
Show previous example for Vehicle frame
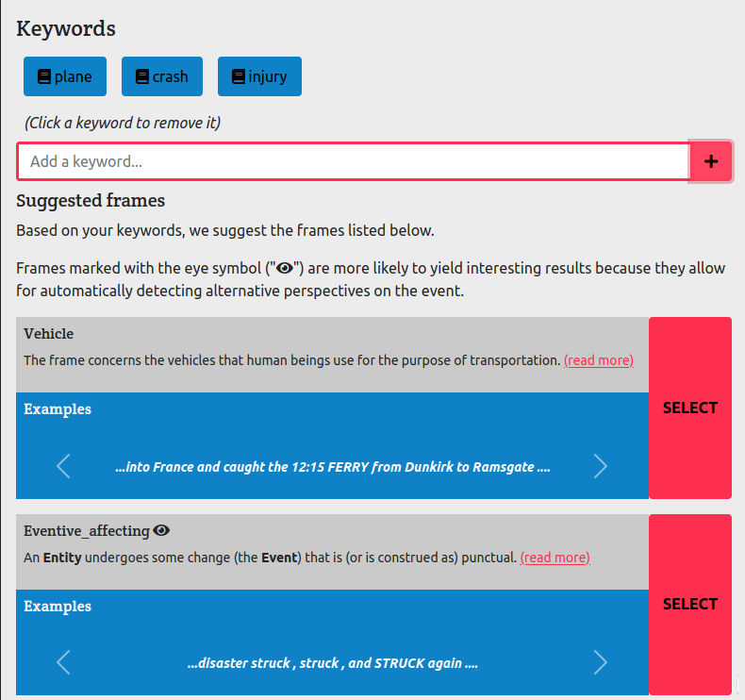pos(63,466)
